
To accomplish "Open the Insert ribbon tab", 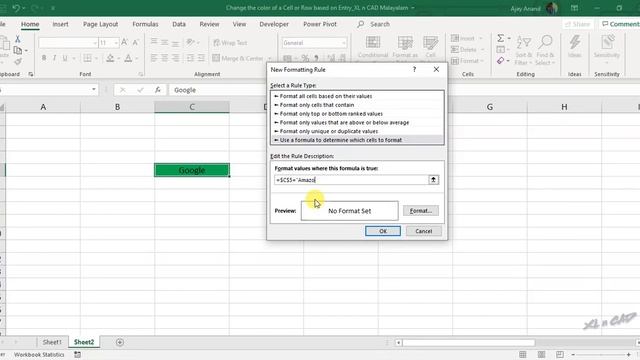I will pos(60,24).
